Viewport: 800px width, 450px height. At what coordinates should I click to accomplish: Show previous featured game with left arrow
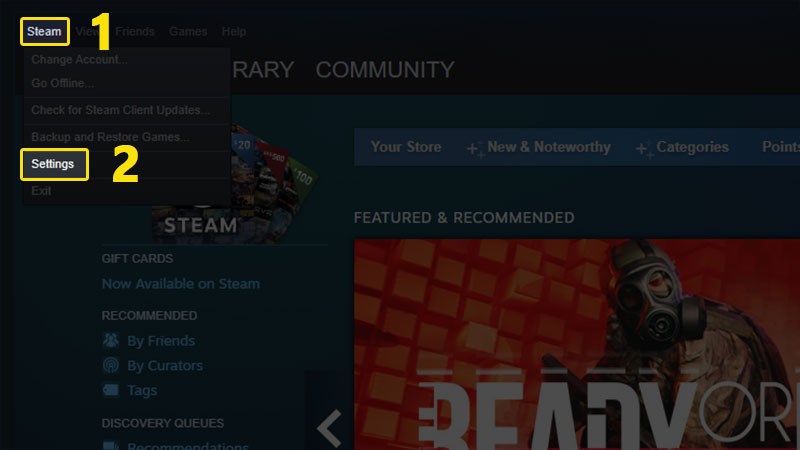tap(329, 428)
